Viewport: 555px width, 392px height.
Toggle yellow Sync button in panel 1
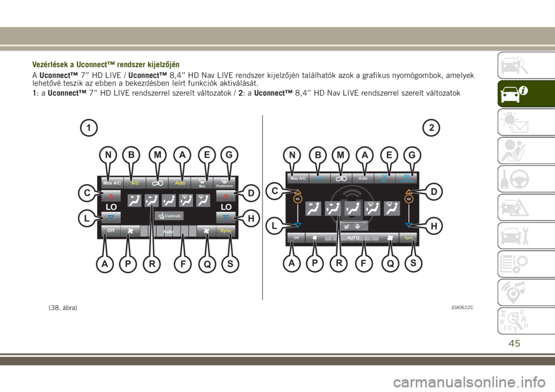click(x=226, y=231)
